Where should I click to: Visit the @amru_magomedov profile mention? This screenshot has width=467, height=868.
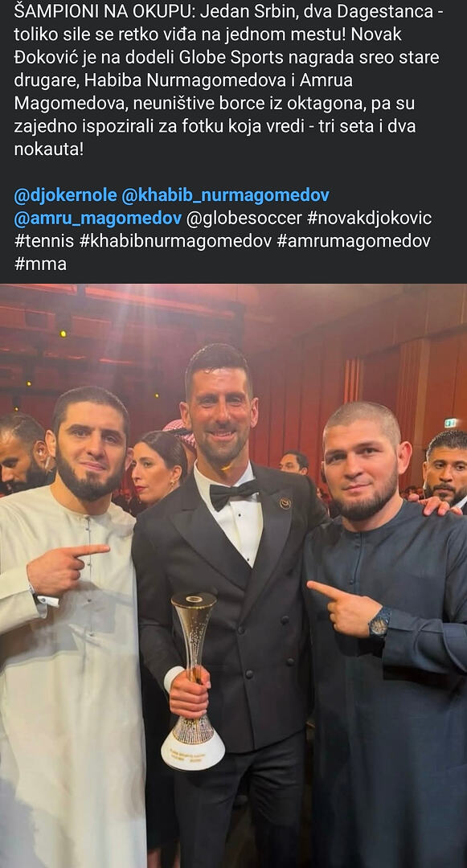click(x=97, y=219)
